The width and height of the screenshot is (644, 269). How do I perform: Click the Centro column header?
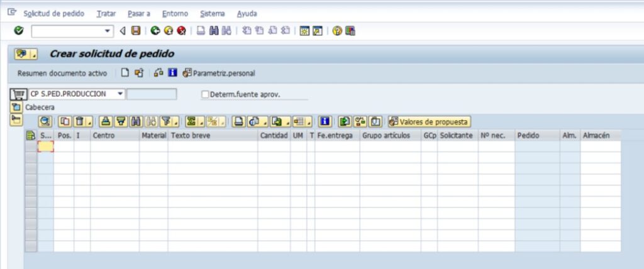(114, 136)
